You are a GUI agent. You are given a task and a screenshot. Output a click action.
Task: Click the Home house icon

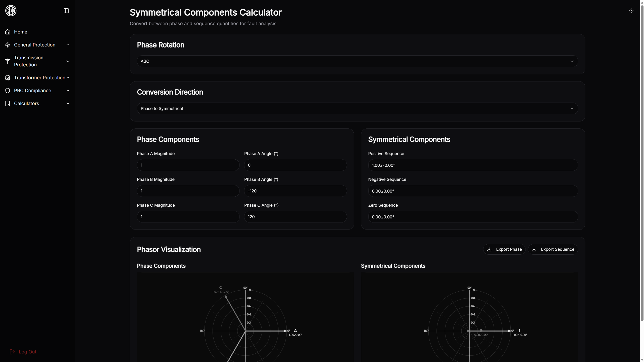click(x=8, y=32)
